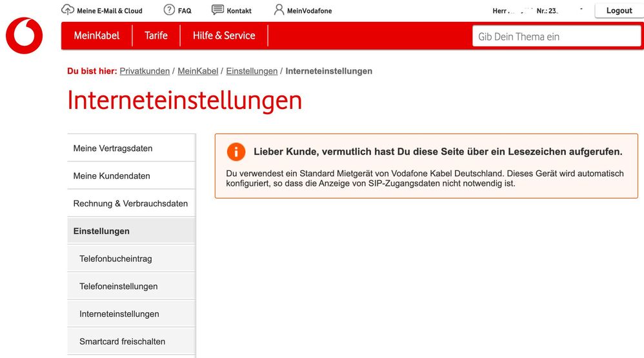The width and height of the screenshot is (644, 358).
Task: Open Interneteinstellungen sidebar item
Action: point(132,313)
